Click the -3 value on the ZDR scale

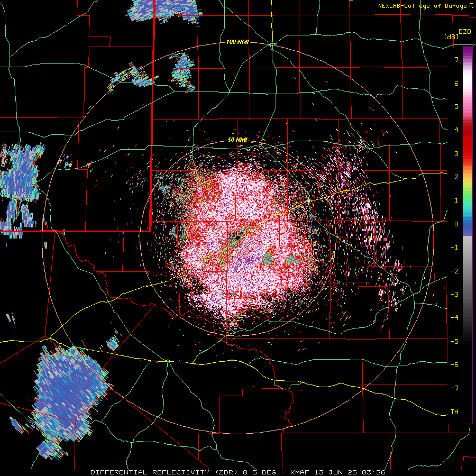[x=454, y=294]
